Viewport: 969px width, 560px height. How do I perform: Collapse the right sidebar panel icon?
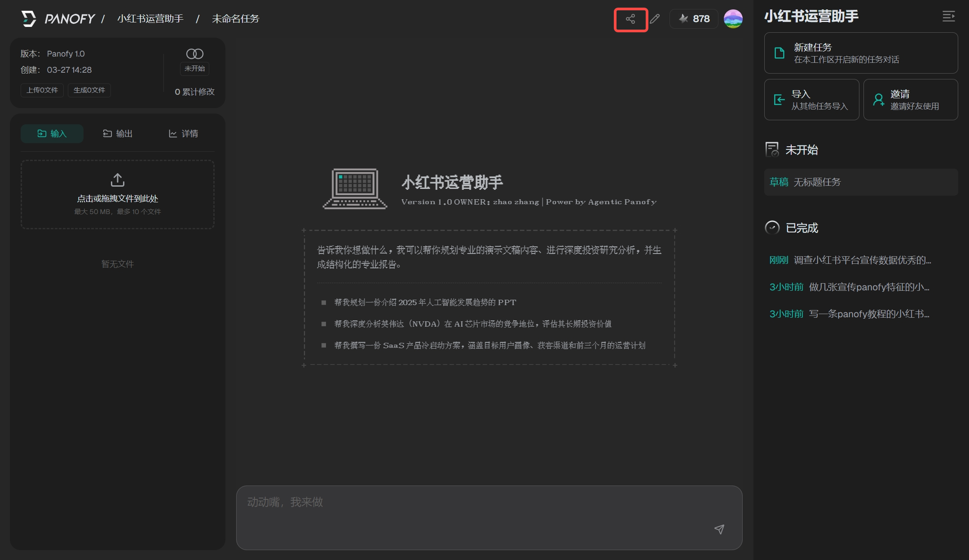click(x=948, y=17)
